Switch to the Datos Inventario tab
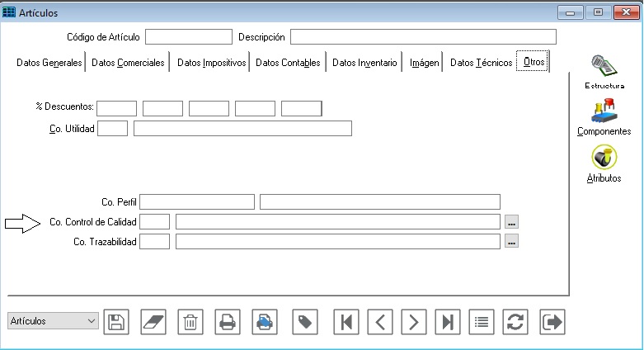Viewport: 644px width, 350px height. pos(365,63)
